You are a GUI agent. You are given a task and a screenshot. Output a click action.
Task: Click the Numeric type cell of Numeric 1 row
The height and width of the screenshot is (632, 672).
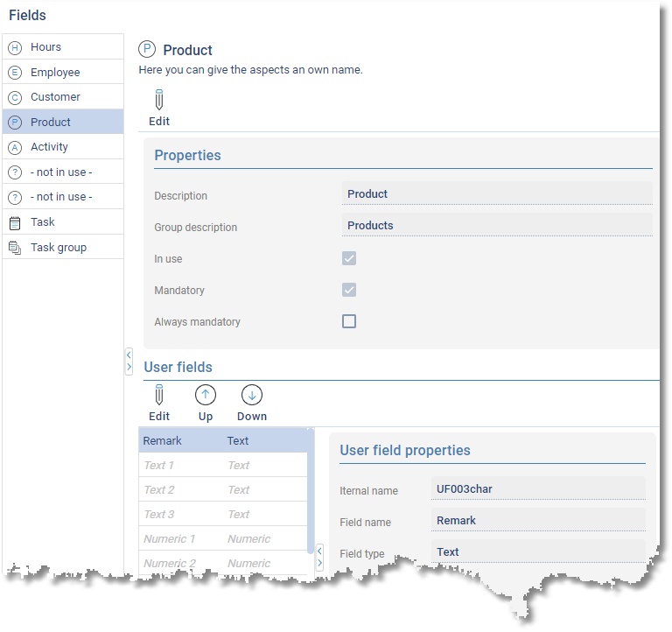249,538
